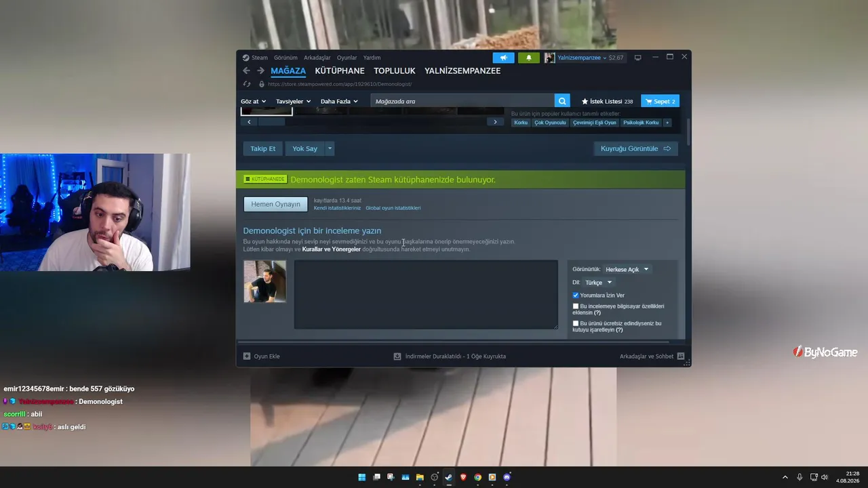Screen dimensions: 868x488
Task: Open Google Chrome from the taskbar
Action: coord(478,477)
